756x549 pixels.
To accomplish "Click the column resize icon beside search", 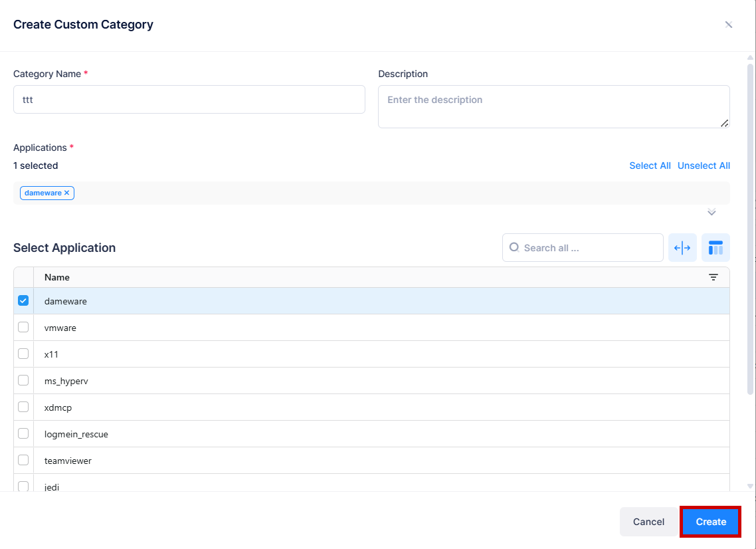I will pyautogui.click(x=682, y=247).
